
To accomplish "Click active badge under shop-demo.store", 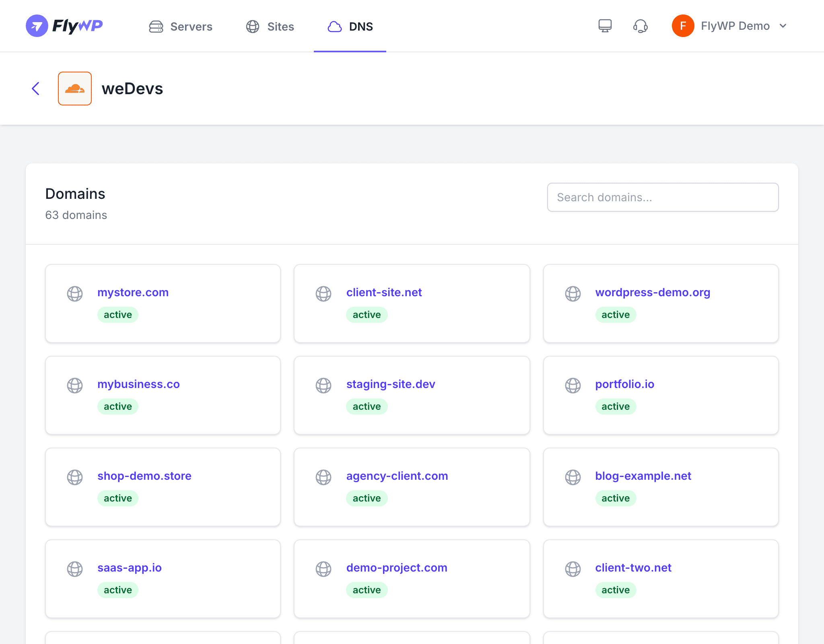I will pos(118,498).
